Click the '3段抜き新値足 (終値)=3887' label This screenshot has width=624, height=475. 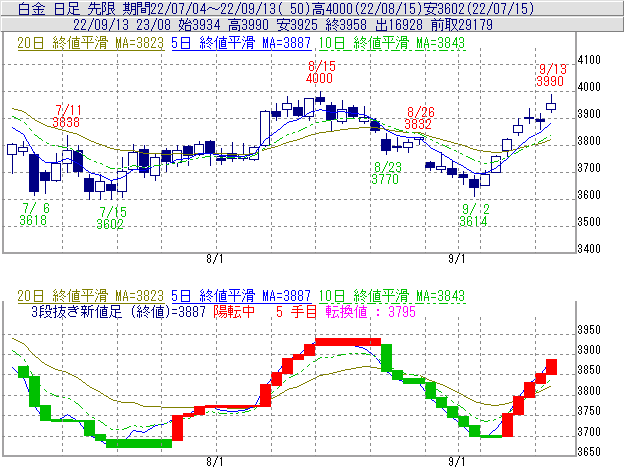pyautogui.click(x=118, y=311)
